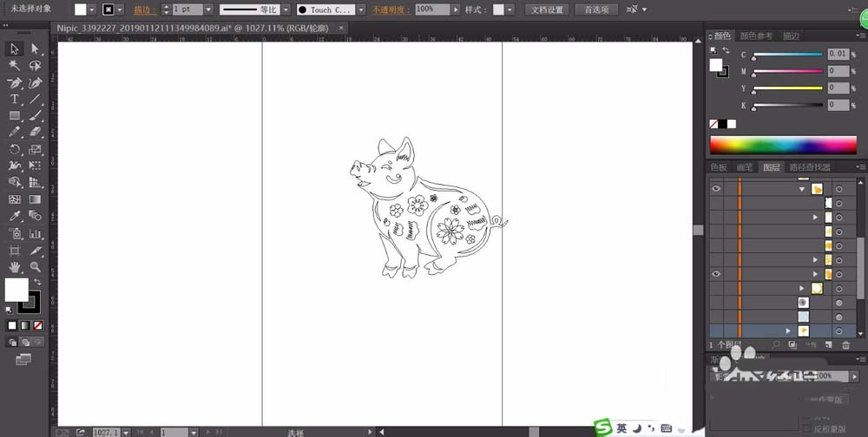Switch to the 颜色参考 tab
This screenshot has width=868, height=437.
pos(756,36)
